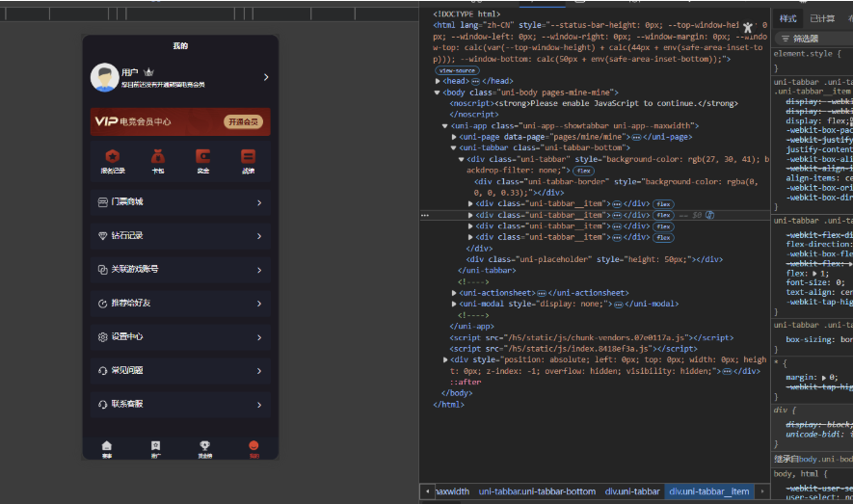
Task: Open the user profile chevron arrow
Action: point(266,77)
